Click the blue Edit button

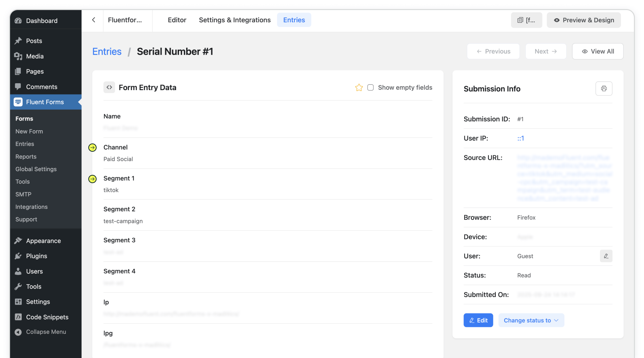pyautogui.click(x=478, y=320)
